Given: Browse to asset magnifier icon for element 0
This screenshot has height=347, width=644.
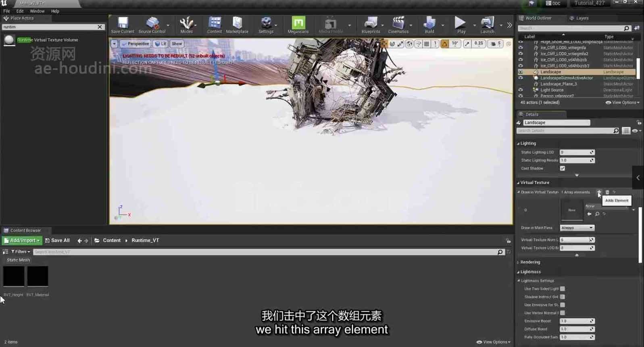Looking at the screenshot, I should click(597, 214).
